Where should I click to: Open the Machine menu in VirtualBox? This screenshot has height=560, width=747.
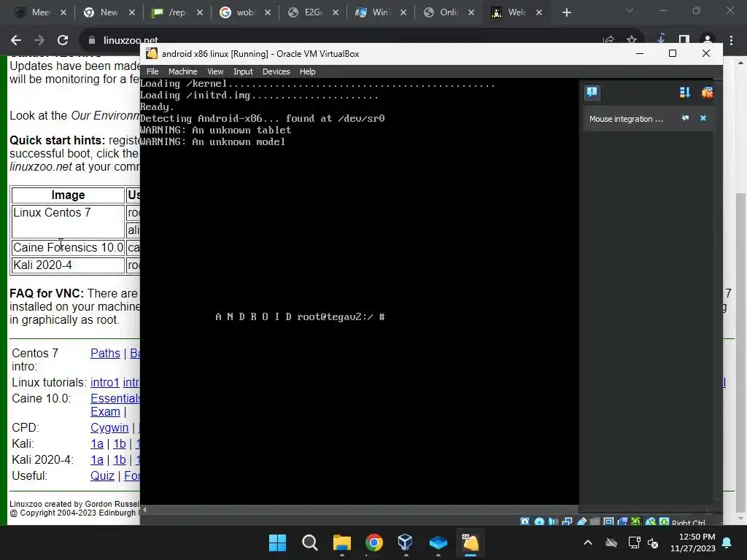click(182, 71)
